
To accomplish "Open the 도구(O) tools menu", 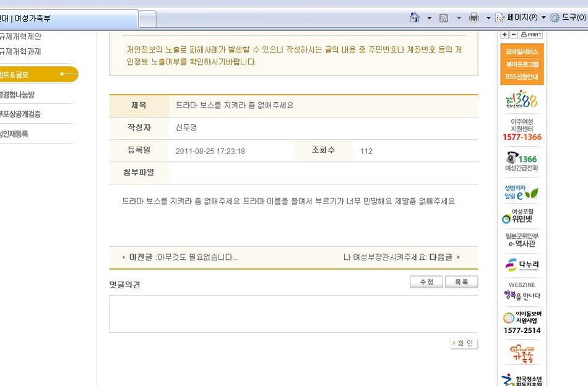I will [568, 17].
